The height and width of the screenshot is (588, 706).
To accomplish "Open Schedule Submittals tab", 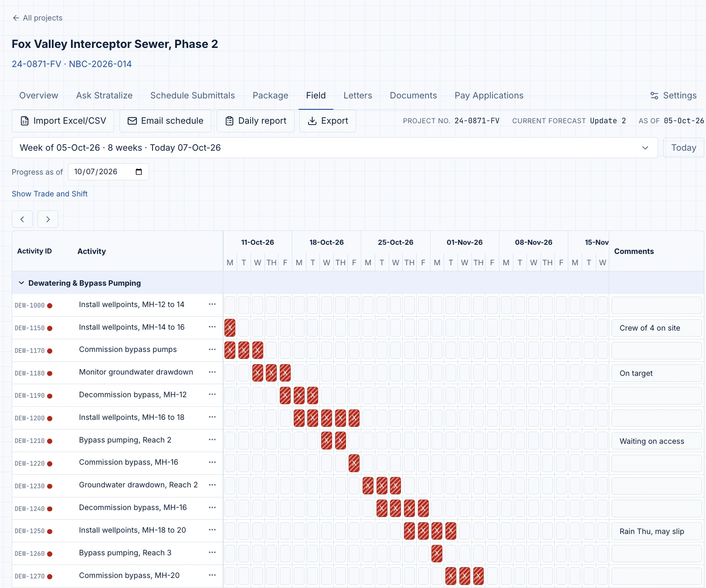I will coord(193,95).
